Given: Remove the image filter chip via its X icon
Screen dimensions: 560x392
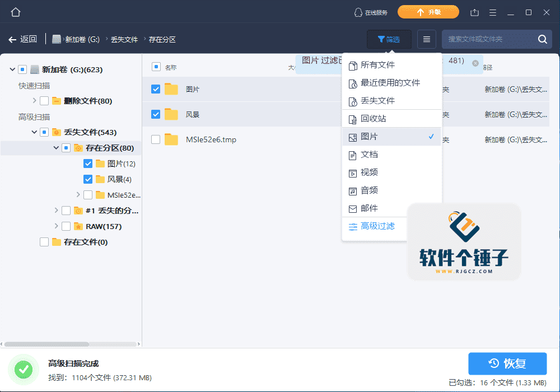Looking at the screenshot, I should click(475, 63).
